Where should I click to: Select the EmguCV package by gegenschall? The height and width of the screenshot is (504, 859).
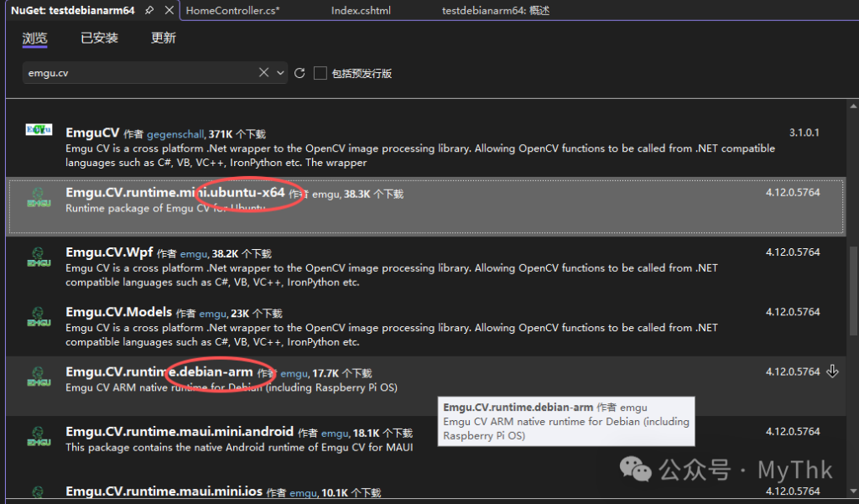(x=425, y=148)
